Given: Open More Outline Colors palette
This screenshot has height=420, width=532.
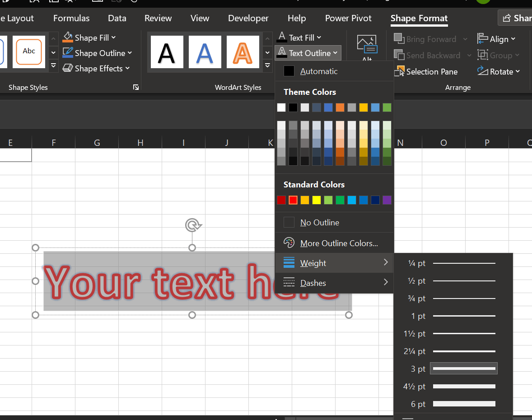Looking at the screenshot, I should tap(289, 243).
